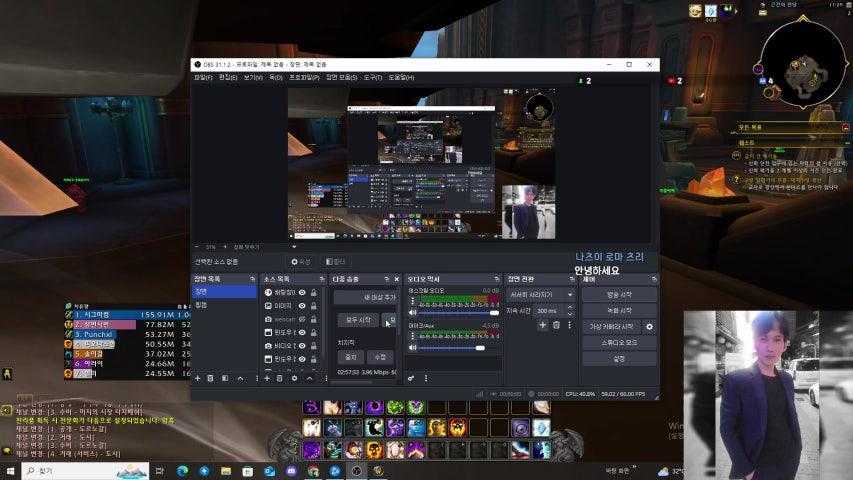Viewport: 853px width, 480px height.
Task: Open the 독(D) menu
Action: pyautogui.click(x=276, y=78)
